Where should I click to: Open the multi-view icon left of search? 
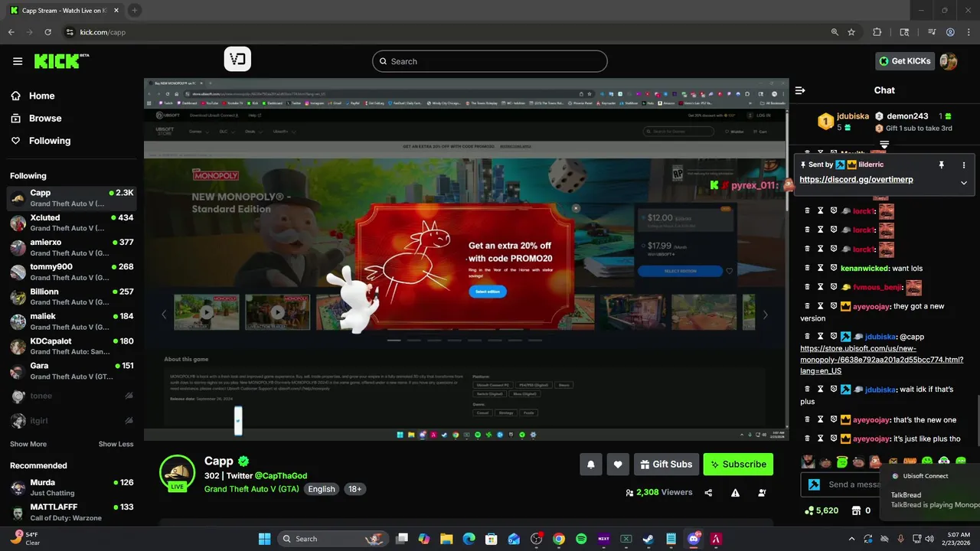(237, 60)
